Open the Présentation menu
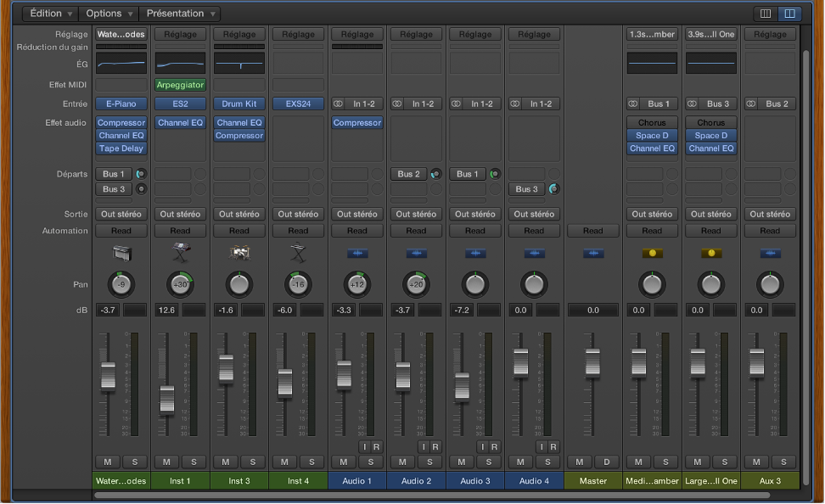The image size is (825, 504). (x=179, y=13)
